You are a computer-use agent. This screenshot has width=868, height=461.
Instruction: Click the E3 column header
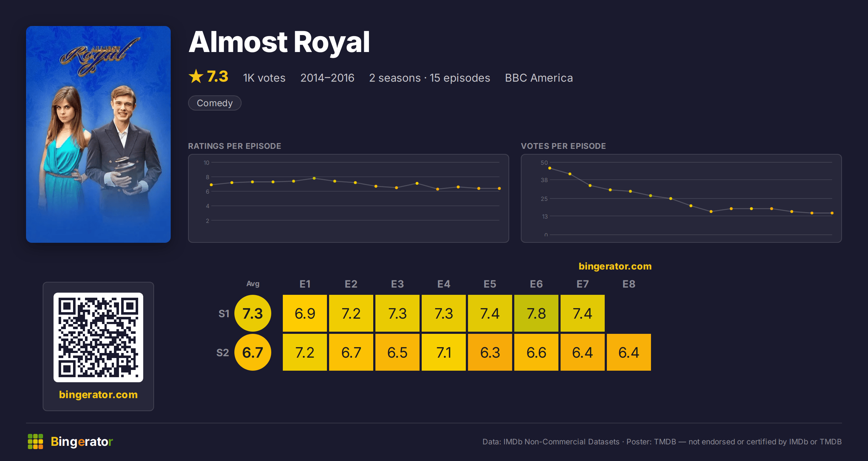point(397,284)
